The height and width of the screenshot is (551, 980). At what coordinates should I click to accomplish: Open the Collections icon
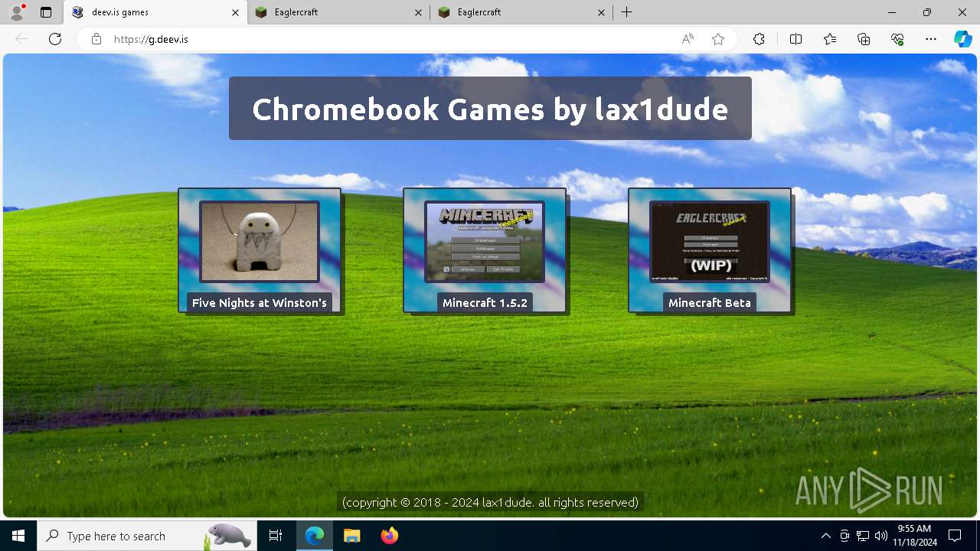[x=864, y=39]
